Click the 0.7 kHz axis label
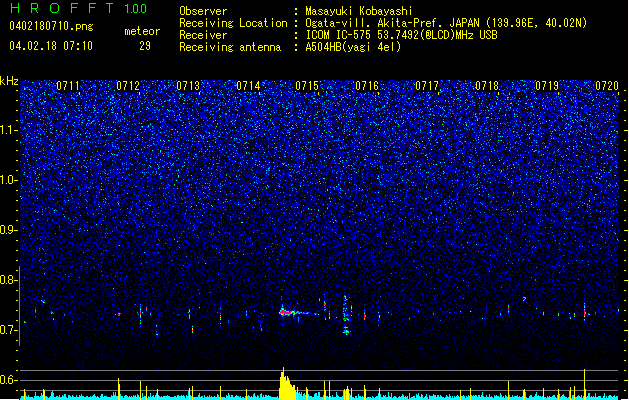Screen dimensions: 629x400 coord(9,330)
